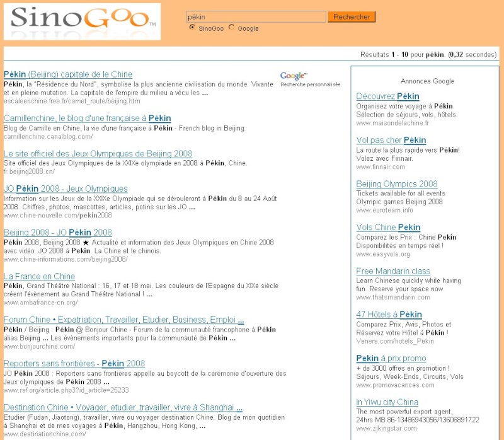Viewport: 504px width, 440px height.
Task: Click www.rsf.org article URL text
Action: 66,390
